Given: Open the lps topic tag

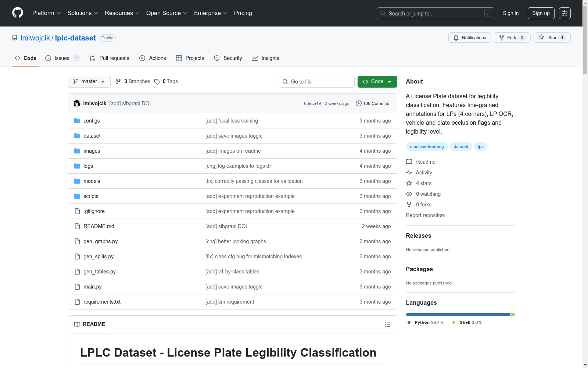Looking at the screenshot, I should pos(481,146).
